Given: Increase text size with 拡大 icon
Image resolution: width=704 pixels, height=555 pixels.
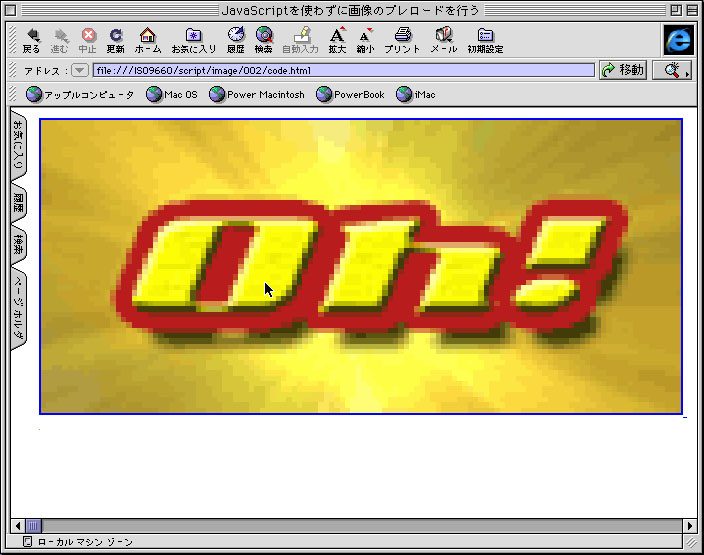Looking at the screenshot, I should point(337,36).
